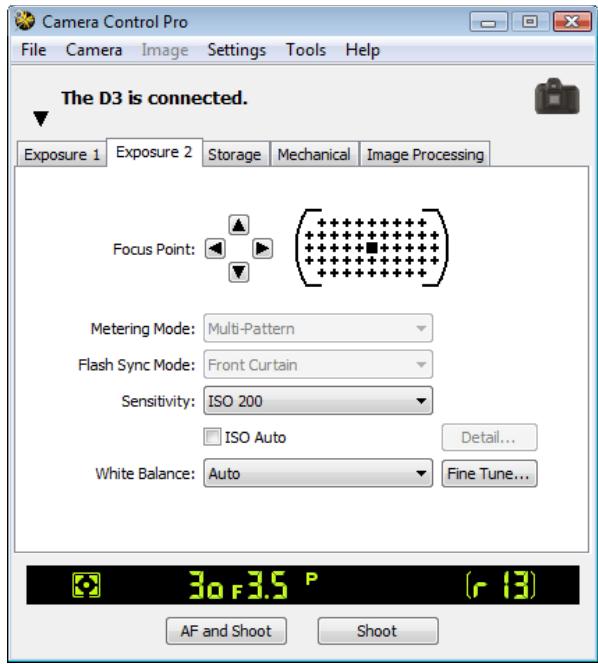Click the AF-area mode icon in the LCD panel
The image size is (598, 664).
click(x=86, y=585)
